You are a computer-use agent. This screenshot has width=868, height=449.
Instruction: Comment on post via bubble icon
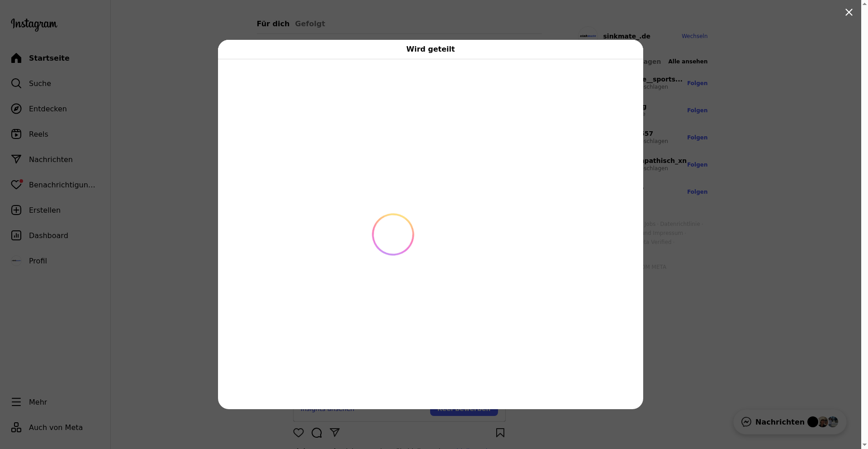(x=317, y=433)
